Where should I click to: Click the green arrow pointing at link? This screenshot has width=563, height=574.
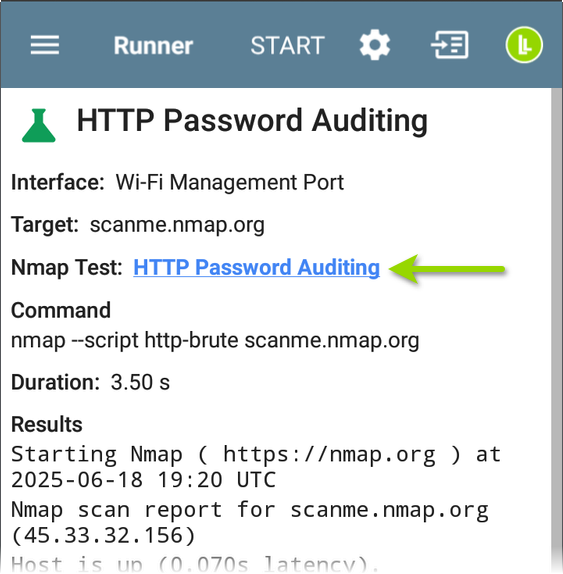[447, 269]
